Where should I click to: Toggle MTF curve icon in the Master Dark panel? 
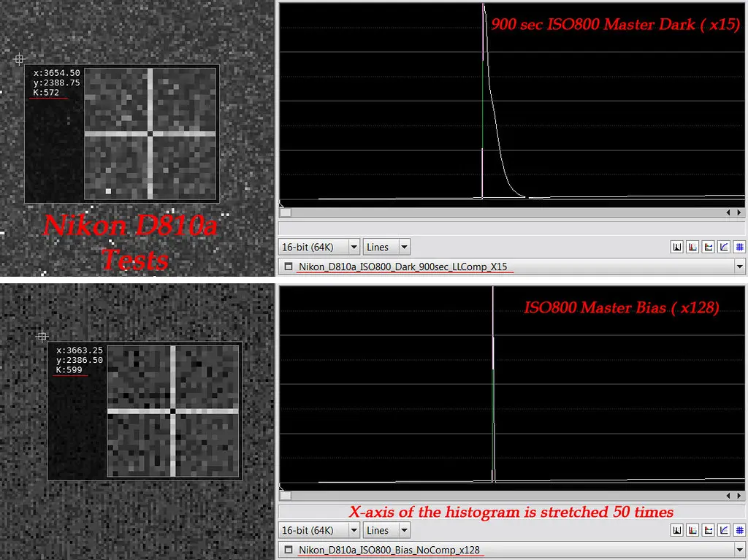pyautogui.click(x=724, y=247)
